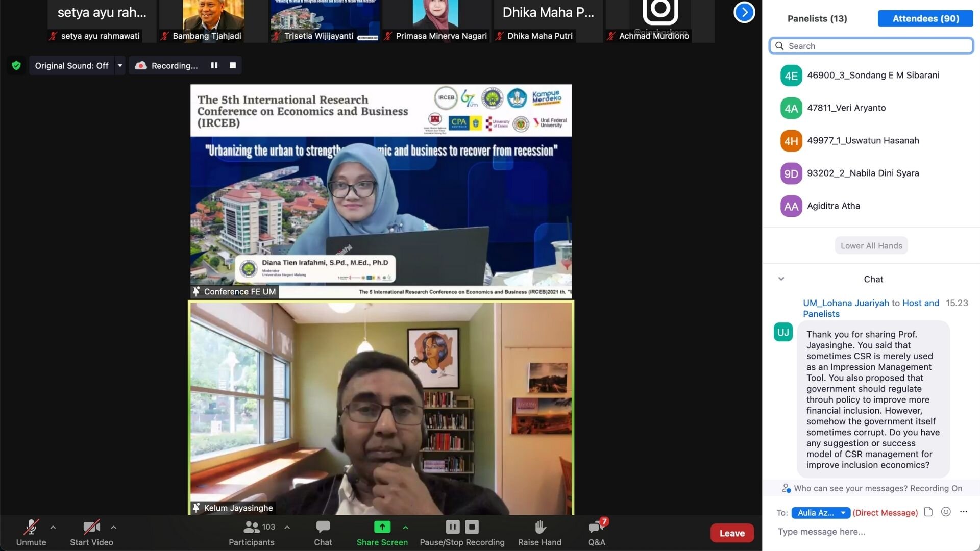Click the green encryption shield icon
Screen dimensions: 980x551
tap(16, 65)
